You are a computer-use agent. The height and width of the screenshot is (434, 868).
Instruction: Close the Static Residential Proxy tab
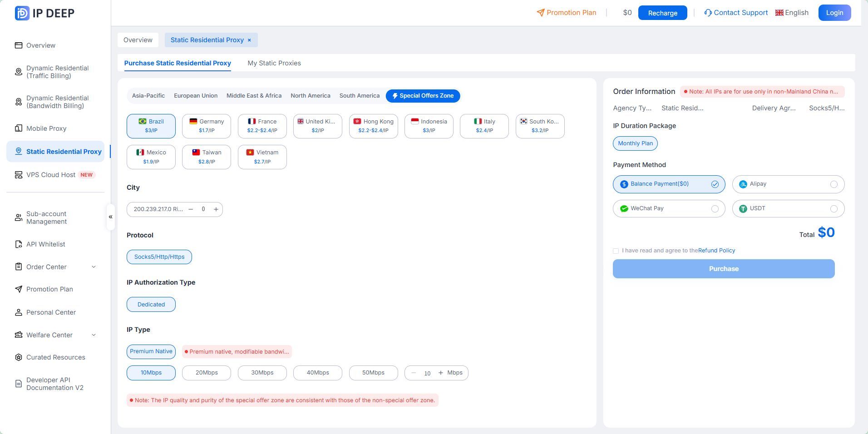249,40
